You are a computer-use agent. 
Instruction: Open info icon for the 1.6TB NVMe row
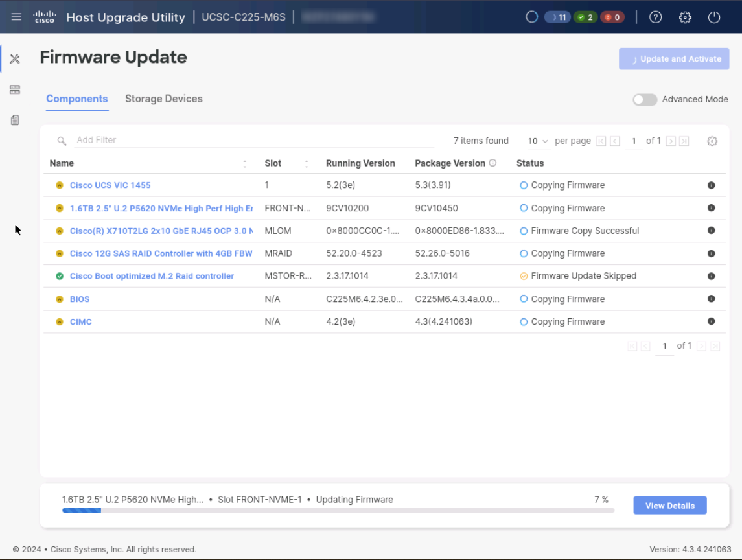pos(712,208)
